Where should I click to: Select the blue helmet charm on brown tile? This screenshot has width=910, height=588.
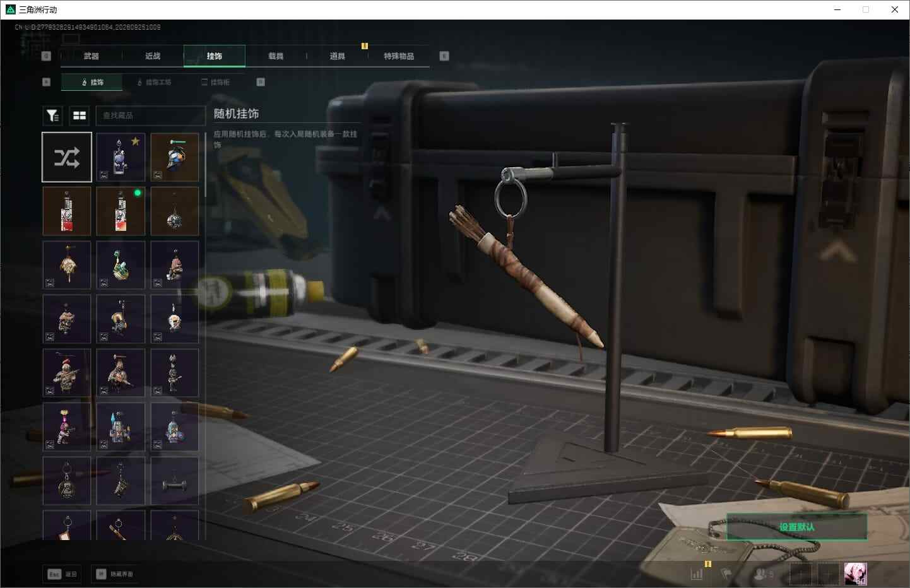pyautogui.click(x=175, y=157)
